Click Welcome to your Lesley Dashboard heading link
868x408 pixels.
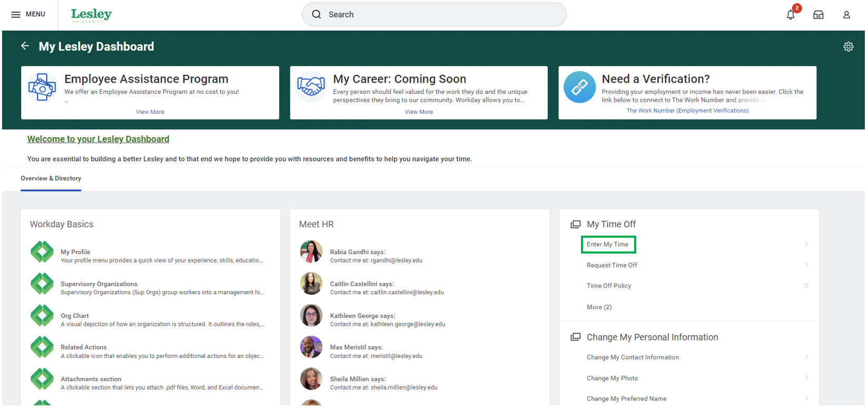click(98, 139)
